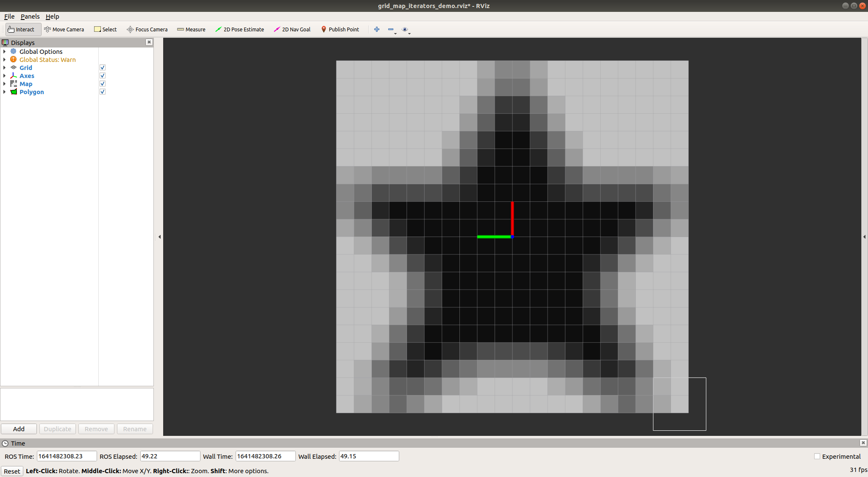Edit the Wall Time value field

[x=265, y=456]
